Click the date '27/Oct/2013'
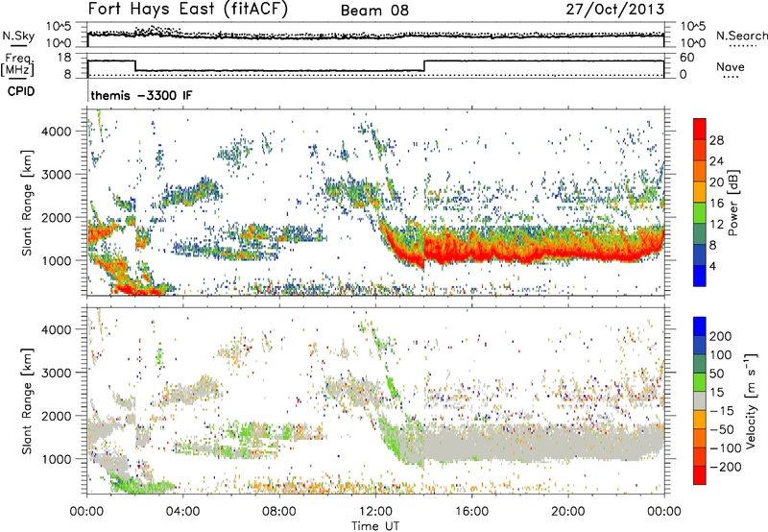768x532 pixels. coord(615,10)
